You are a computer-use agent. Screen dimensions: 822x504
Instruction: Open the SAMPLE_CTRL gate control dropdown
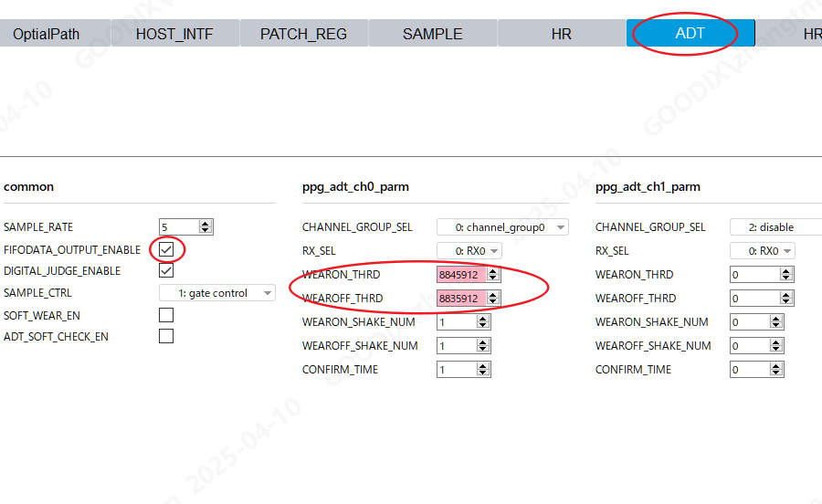click(216, 293)
